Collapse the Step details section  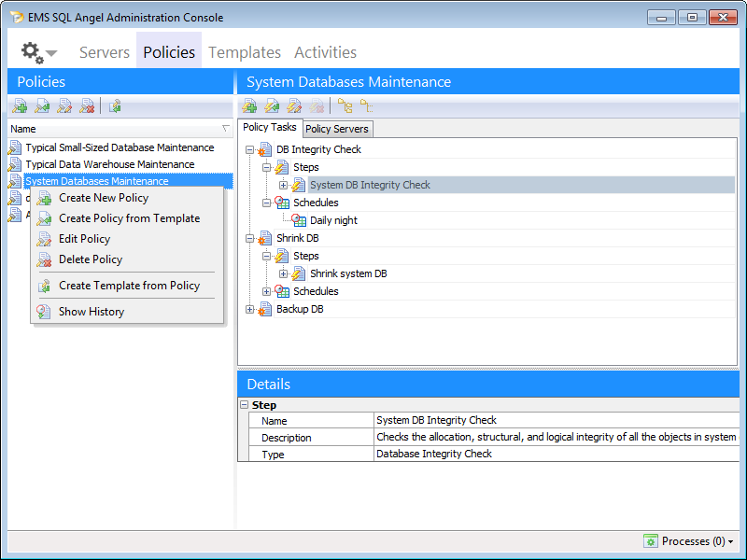[245, 405]
